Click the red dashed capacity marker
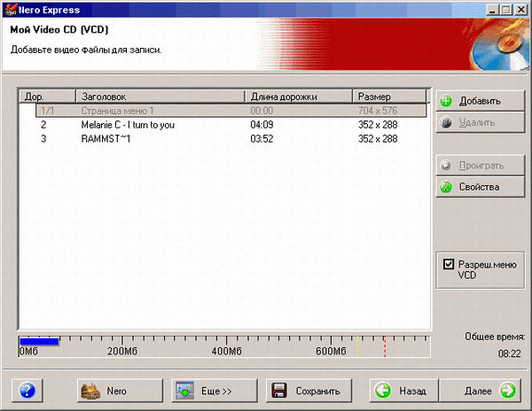Screen dimensions: 532x411 (385, 346)
